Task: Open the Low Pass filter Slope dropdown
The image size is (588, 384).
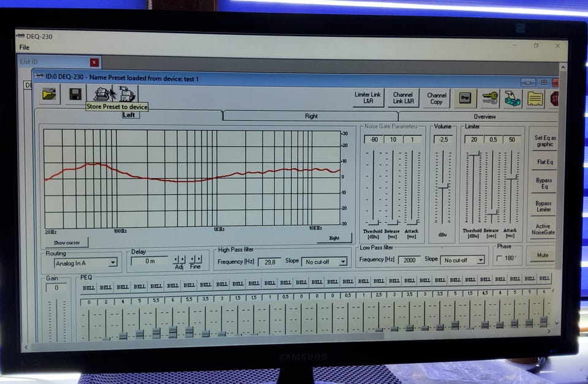Action: point(480,260)
